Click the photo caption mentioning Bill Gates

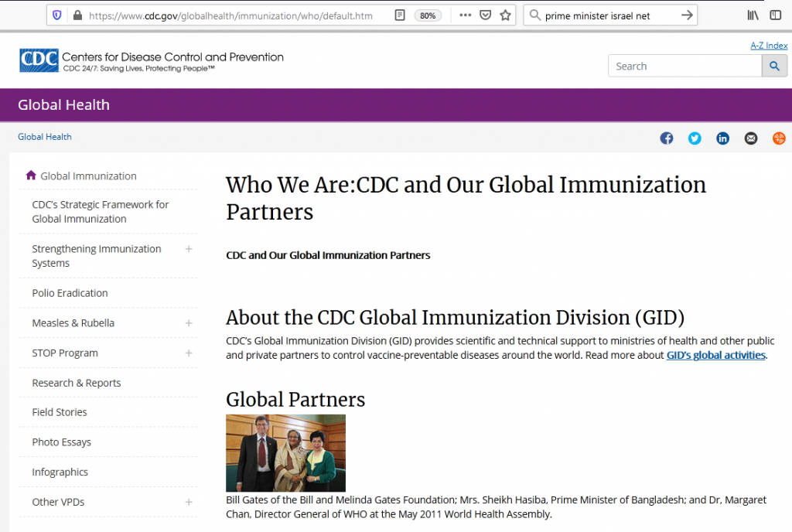pyautogui.click(x=496, y=506)
